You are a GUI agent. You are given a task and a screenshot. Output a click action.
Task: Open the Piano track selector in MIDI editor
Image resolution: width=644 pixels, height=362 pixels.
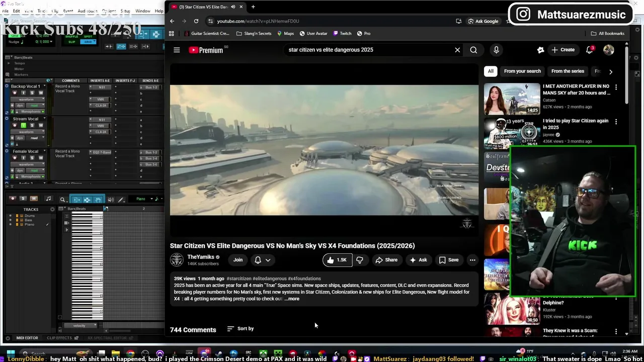pyautogui.click(x=143, y=199)
